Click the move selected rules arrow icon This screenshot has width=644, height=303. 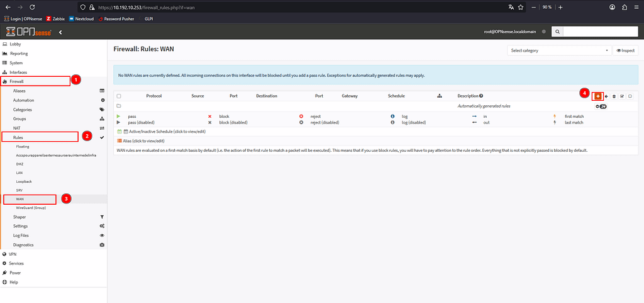(606, 96)
